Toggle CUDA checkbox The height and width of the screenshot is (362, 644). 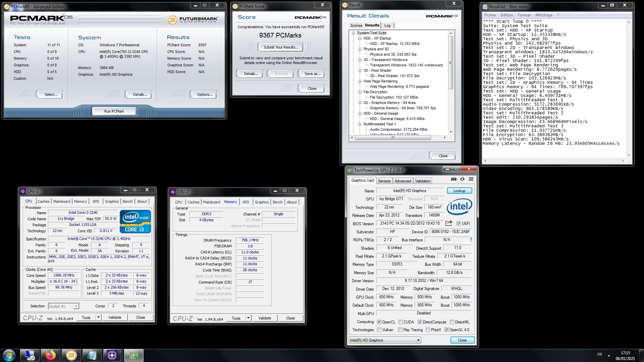(x=400, y=322)
